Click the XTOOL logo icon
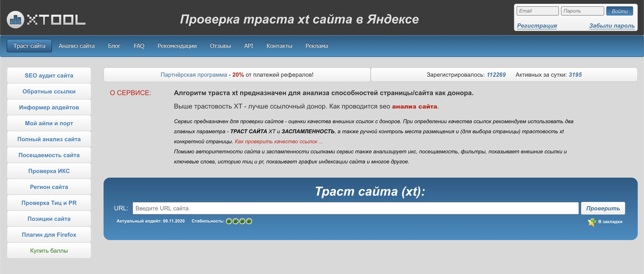 pos(15,20)
